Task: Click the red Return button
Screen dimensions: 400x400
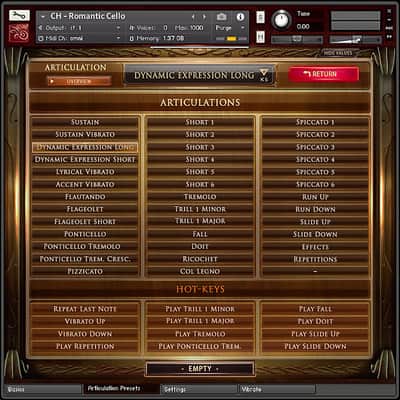Action: (324, 74)
